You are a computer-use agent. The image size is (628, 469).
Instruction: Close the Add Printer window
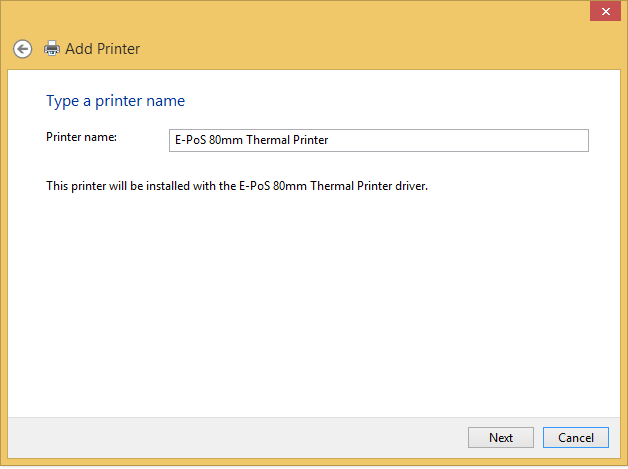(x=603, y=11)
